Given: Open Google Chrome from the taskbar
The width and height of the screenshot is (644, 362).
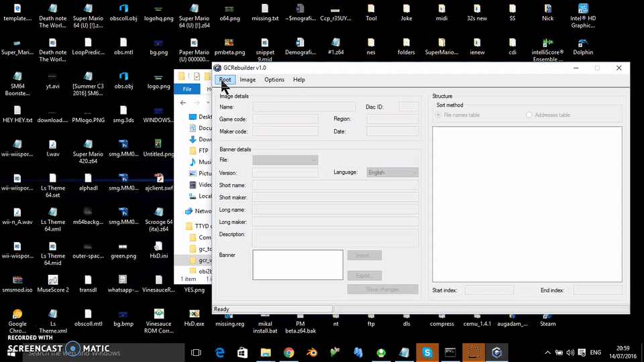Looking at the screenshot, I should pos(288,353).
